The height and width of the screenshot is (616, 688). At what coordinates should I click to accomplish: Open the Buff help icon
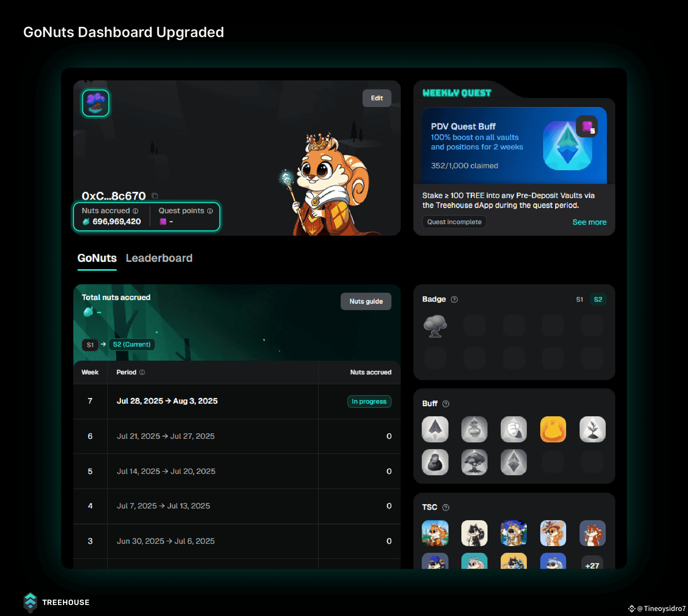tap(446, 404)
